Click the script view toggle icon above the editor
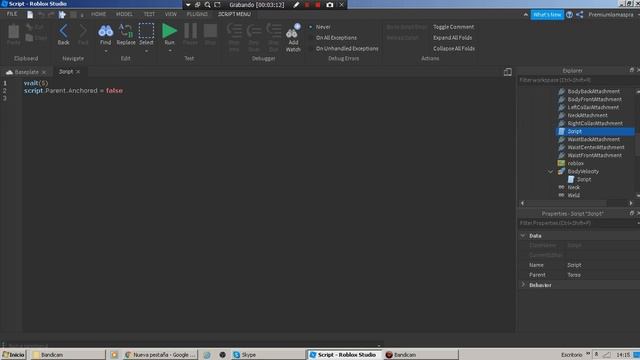The height and width of the screenshot is (360, 640). point(507,72)
